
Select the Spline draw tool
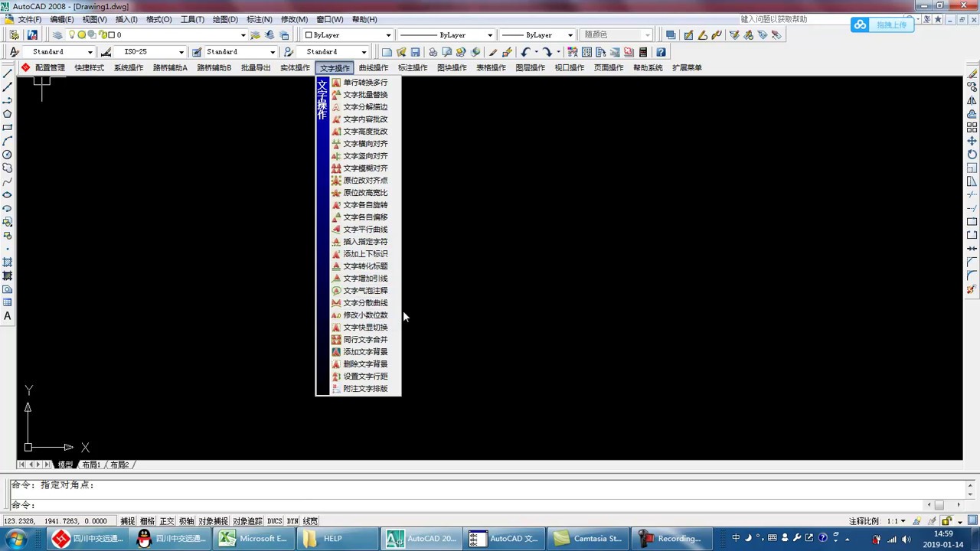8,181
